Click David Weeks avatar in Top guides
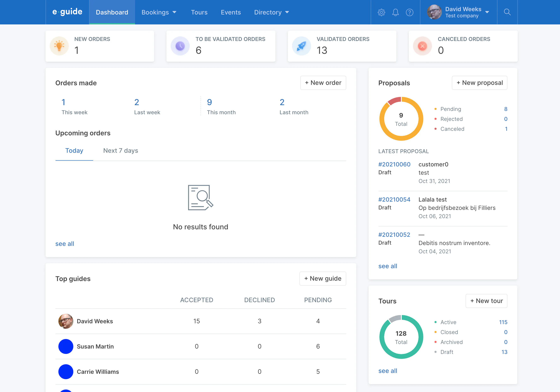 coord(66,321)
